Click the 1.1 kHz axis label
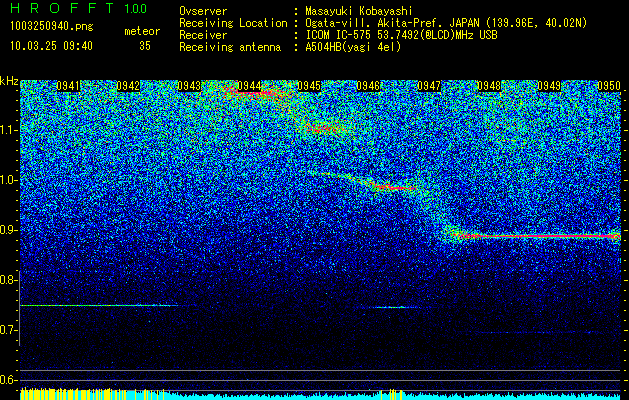Screen dimensions: 629x400 [x=9, y=130]
